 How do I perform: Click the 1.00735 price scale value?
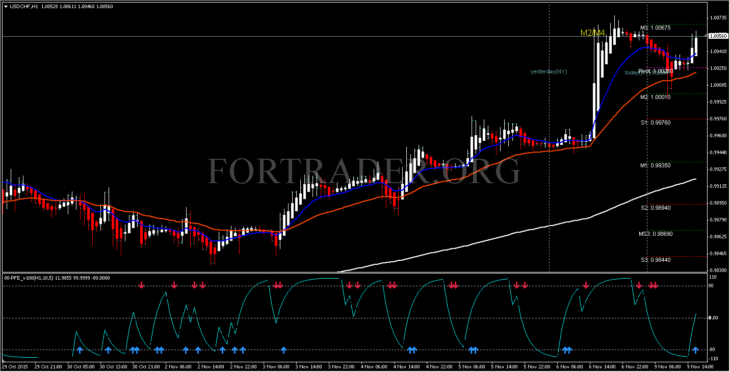pos(718,18)
